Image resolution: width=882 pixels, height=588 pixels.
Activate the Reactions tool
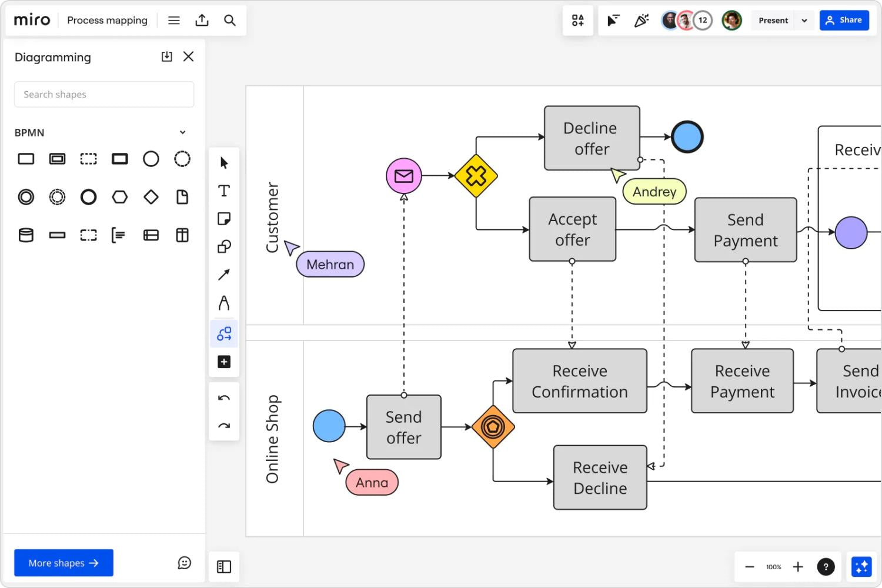click(x=642, y=20)
